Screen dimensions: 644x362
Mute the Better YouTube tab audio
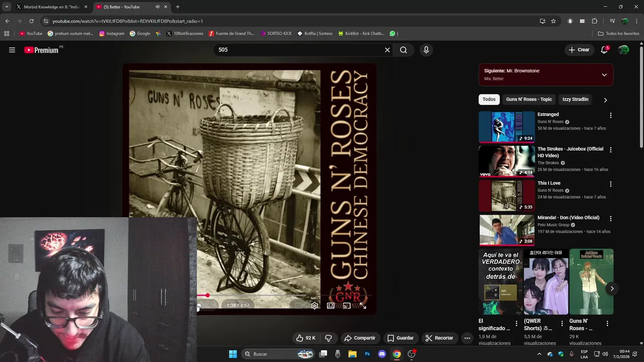(x=157, y=7)
